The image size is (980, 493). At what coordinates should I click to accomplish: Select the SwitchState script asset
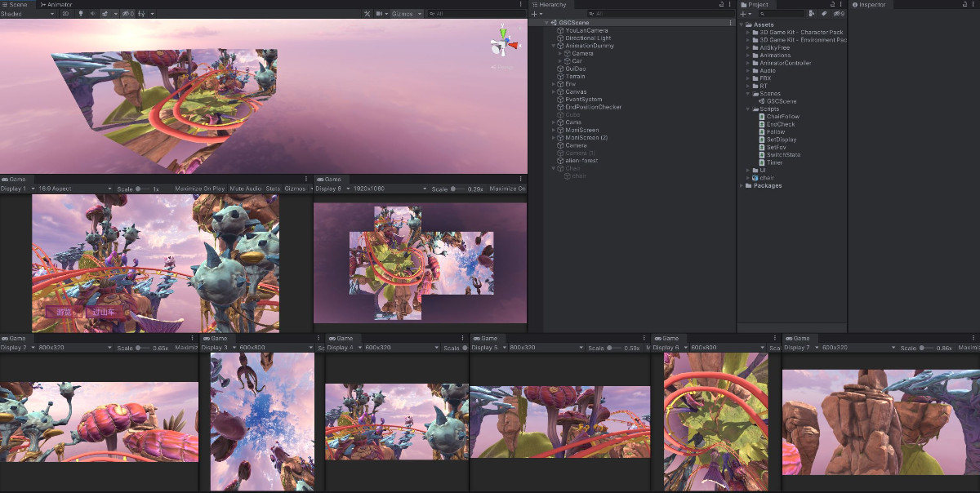point(782,155)
